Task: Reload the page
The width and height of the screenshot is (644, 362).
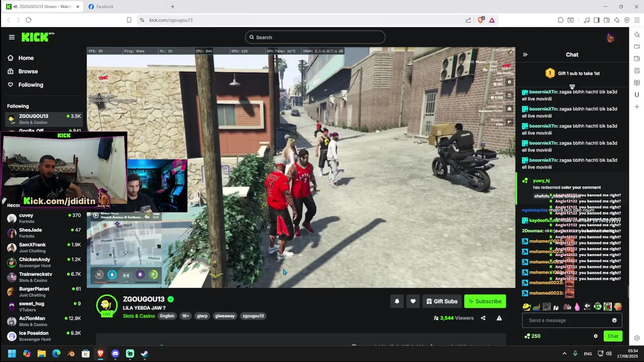Action: click(28, 20)
